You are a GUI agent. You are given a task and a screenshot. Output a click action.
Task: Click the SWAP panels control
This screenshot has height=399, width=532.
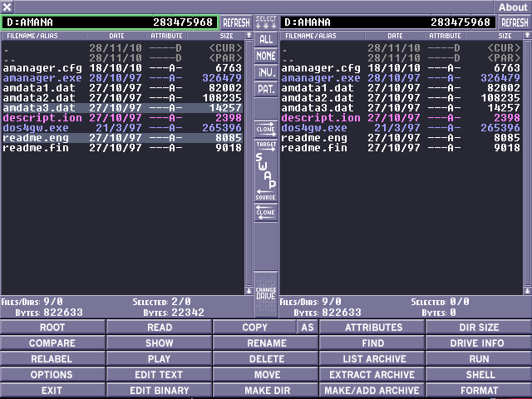coord(266,170)
